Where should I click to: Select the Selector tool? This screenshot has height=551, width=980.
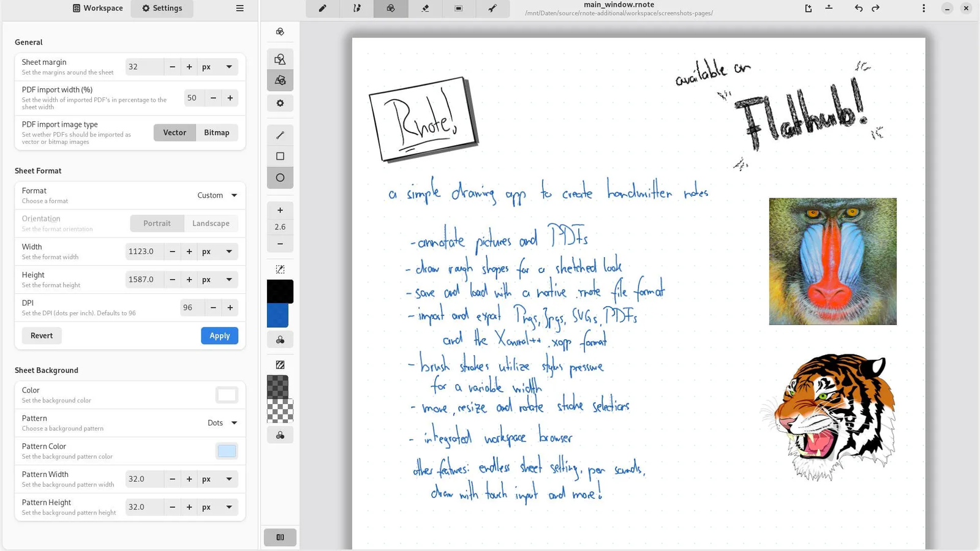pos(459,9)
